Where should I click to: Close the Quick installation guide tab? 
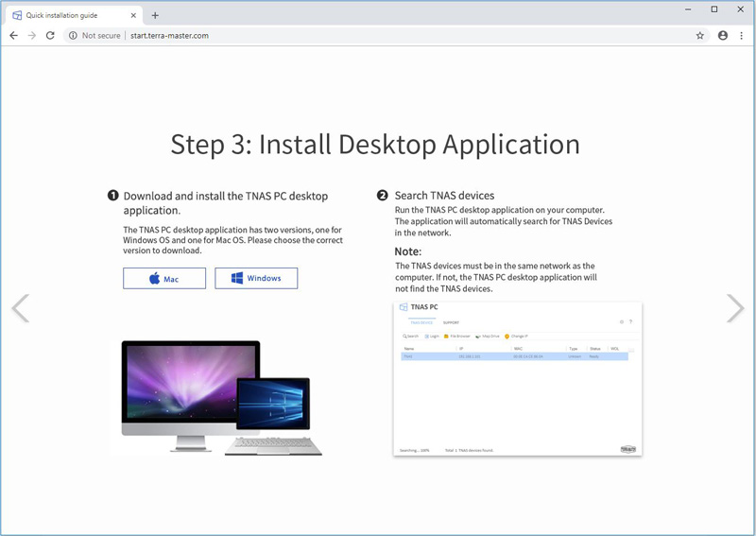[131, 15]
